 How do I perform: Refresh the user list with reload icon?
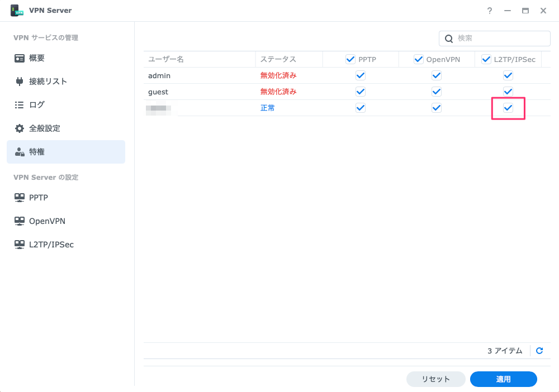tap(539, 351)
